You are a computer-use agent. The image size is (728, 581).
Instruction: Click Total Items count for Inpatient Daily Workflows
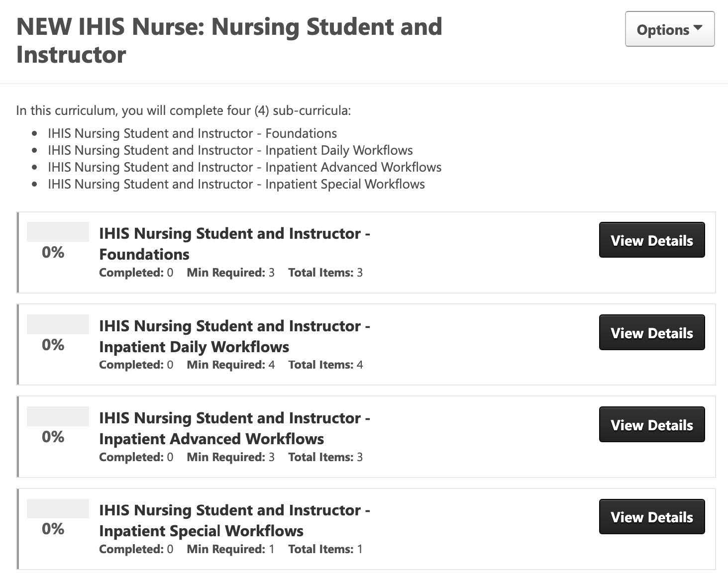[325, 365]
